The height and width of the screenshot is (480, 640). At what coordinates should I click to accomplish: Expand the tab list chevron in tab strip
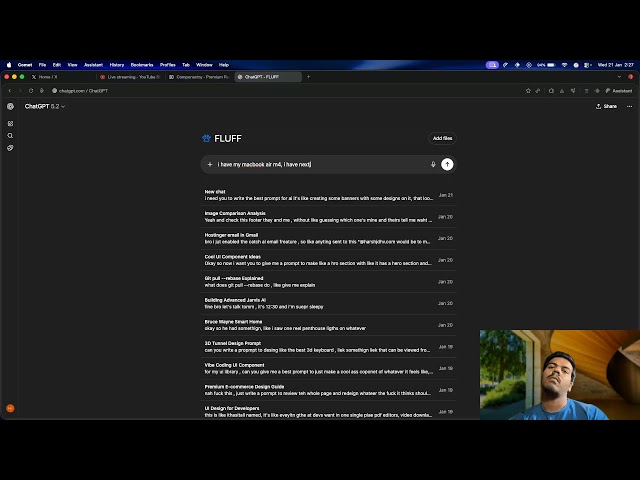619,77
